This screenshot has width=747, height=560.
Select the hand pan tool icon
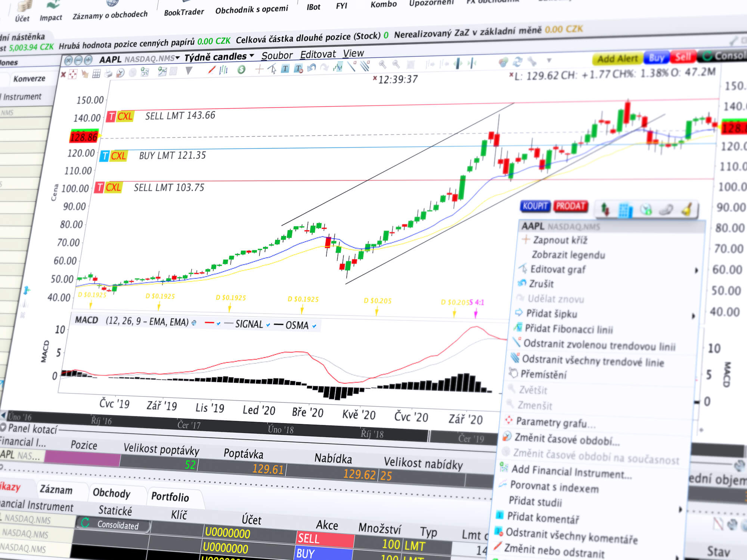[85, 74]
